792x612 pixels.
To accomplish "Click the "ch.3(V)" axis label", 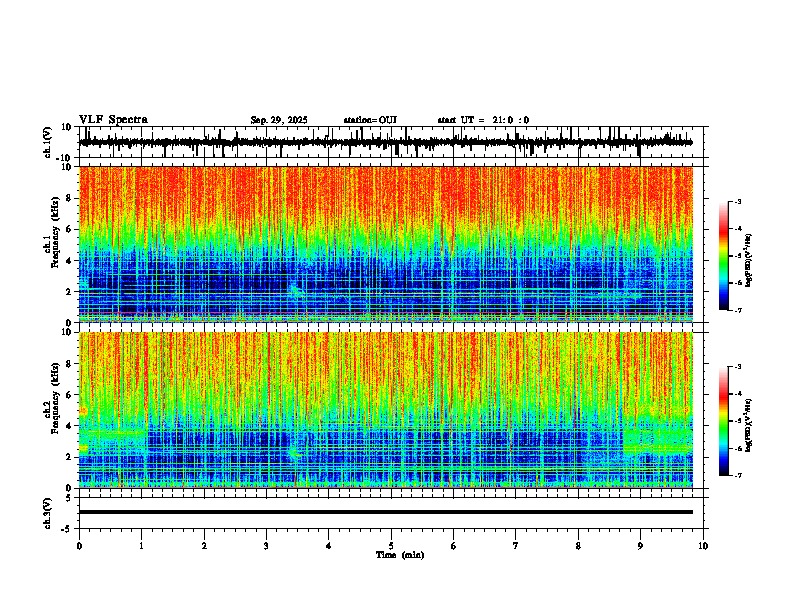I will point(48,513).
